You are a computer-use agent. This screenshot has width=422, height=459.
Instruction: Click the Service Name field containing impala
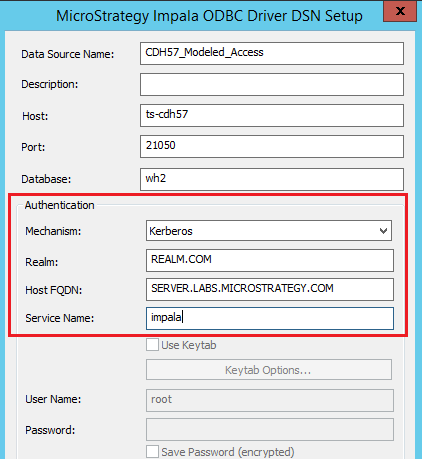270,318
